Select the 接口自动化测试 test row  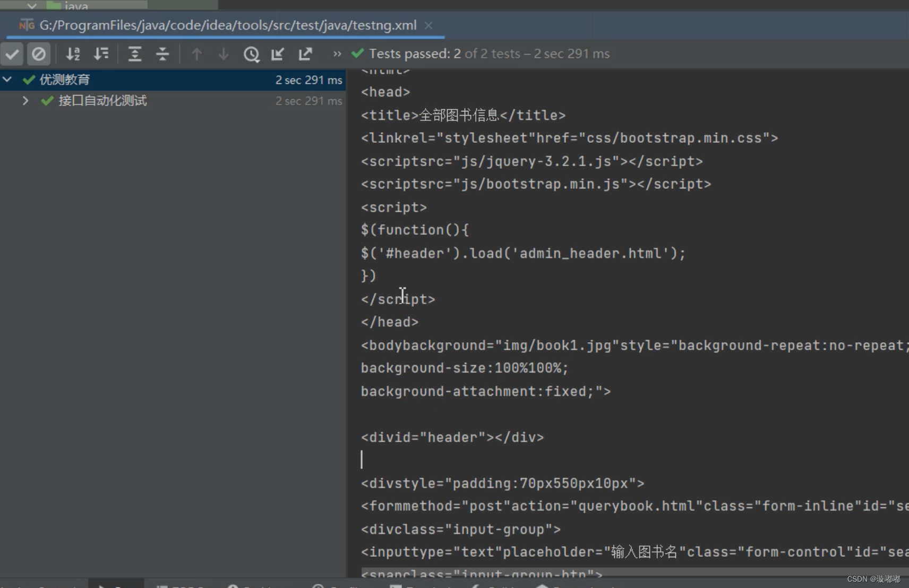[173, 100]
